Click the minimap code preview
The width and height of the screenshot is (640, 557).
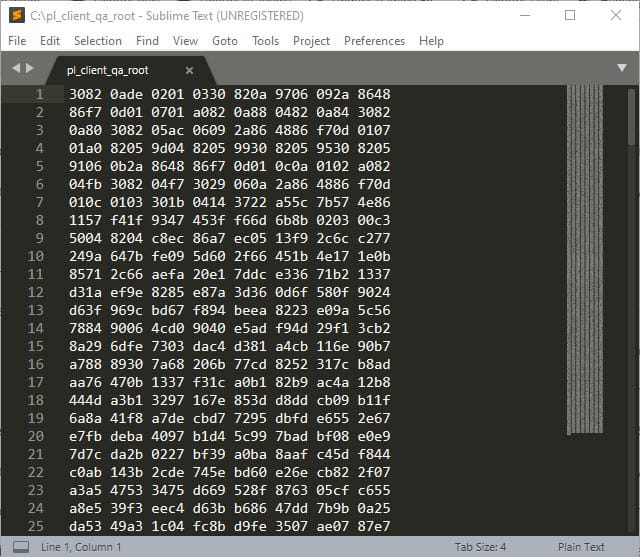tap(585, 260)
